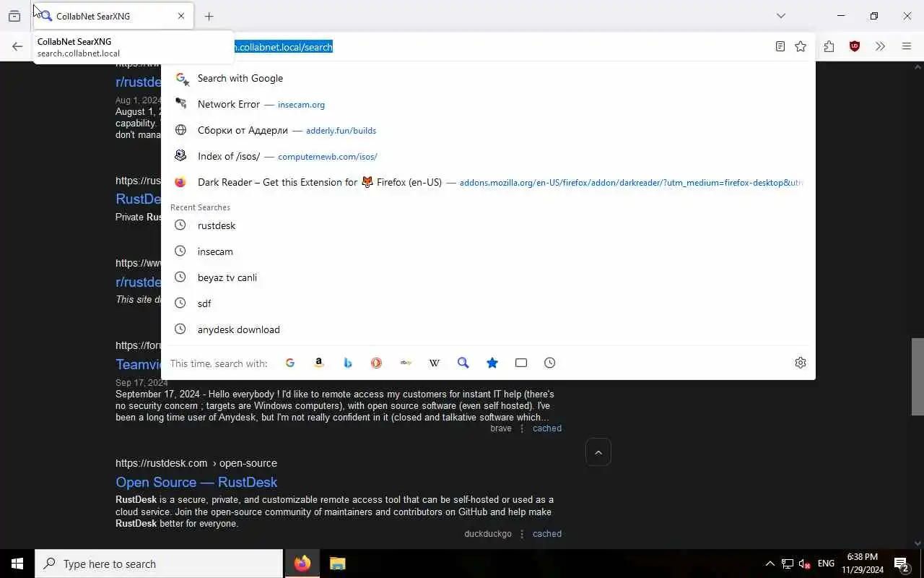Pick recent search beyaz tv canli
Screen dimensions: 924x578
[x=488, y=277]
